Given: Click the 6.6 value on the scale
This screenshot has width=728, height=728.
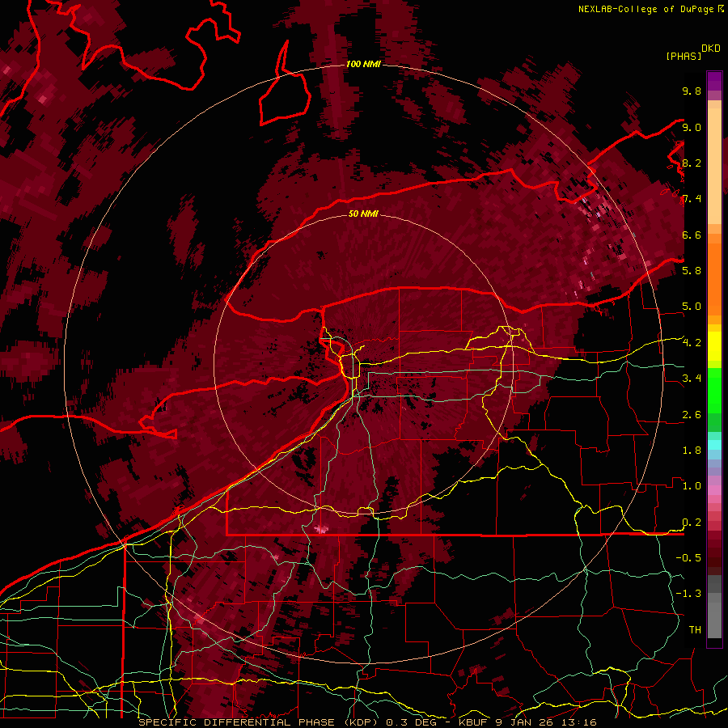Looking at the screenshot, I should [x=692, y=235].
